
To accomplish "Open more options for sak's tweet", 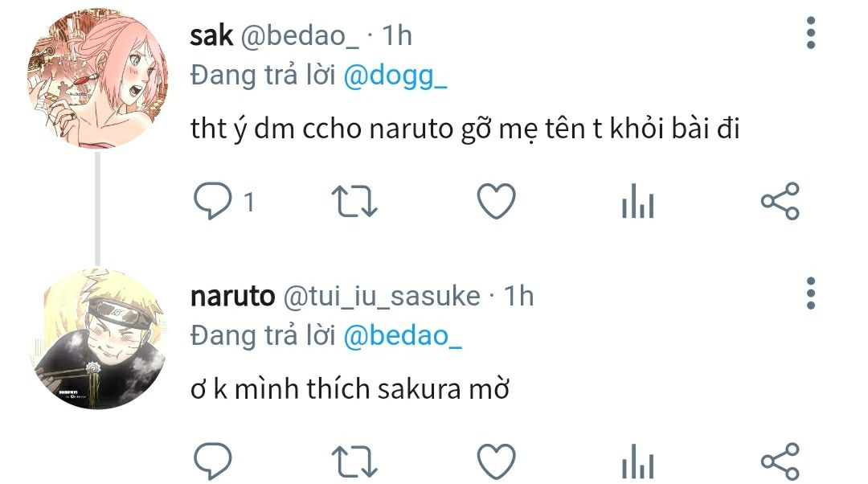I will pos(810,34).
